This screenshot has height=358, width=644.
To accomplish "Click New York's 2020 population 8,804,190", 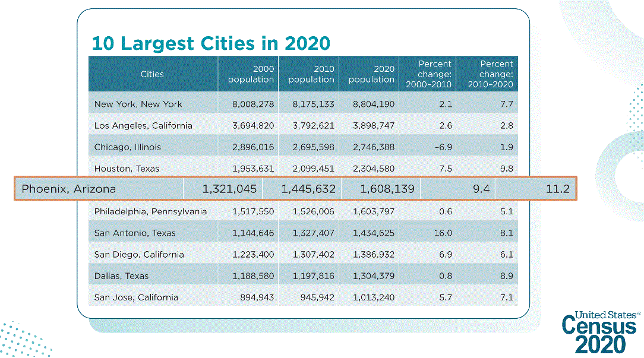I will pos(374,104).
